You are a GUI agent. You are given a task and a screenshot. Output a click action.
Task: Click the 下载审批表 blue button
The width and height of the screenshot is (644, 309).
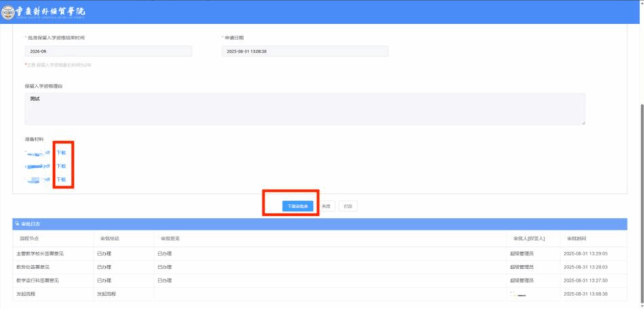(x=298, y=206)
